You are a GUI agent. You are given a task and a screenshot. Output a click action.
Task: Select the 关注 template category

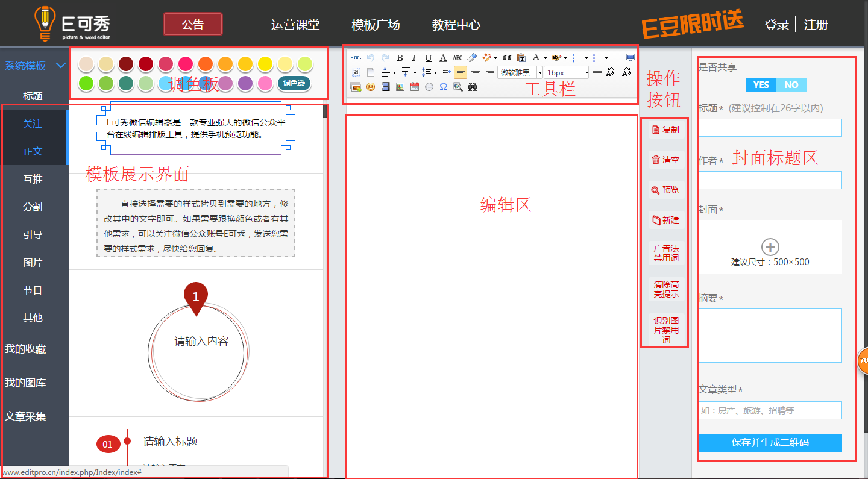click(33, 124)
